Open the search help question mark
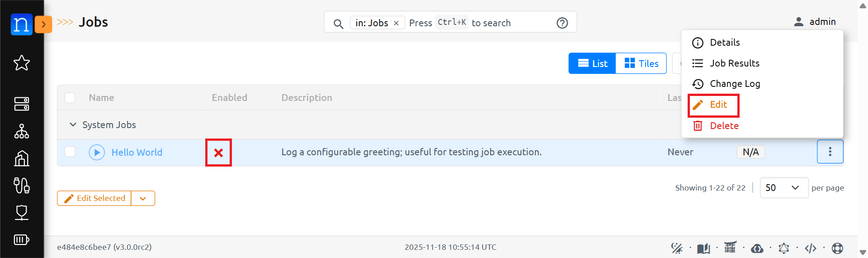 562,23
